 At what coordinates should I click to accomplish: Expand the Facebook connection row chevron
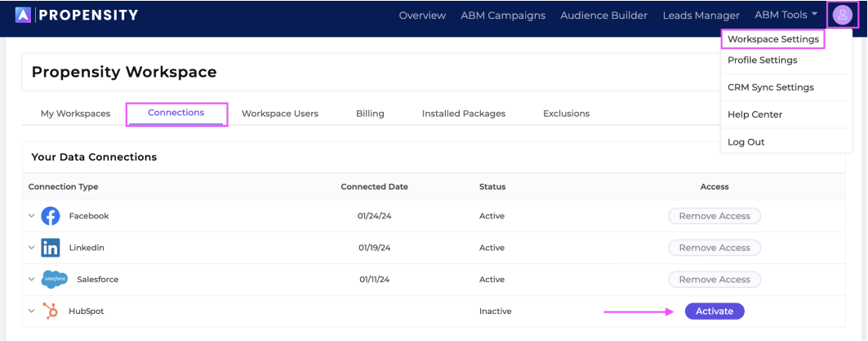click(x=32, y=216)
